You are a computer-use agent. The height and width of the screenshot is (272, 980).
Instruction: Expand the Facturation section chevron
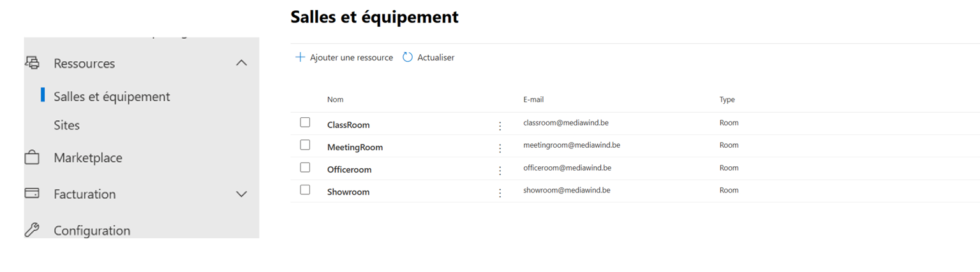tap(241, 194)
